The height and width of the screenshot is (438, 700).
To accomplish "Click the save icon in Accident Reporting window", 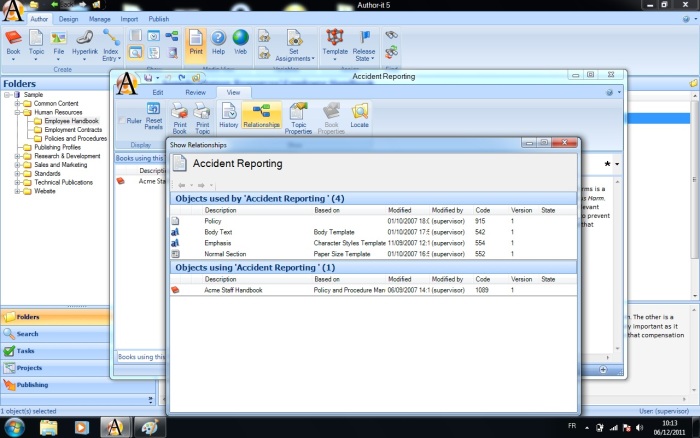I will pos(148,78).
